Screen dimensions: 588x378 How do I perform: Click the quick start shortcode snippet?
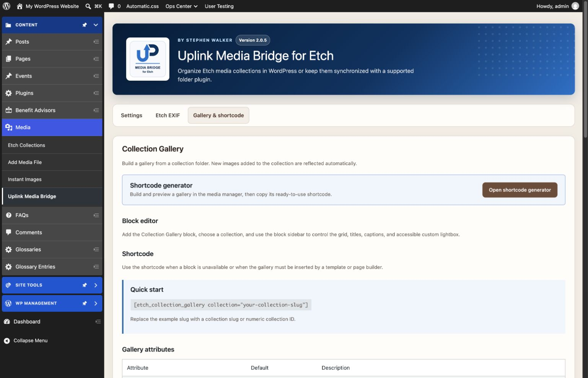221,305
